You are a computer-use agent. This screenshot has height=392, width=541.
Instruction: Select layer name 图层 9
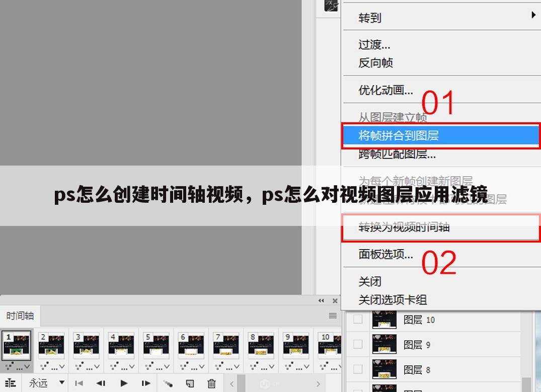pyautogui.click(x=417, y=345)
